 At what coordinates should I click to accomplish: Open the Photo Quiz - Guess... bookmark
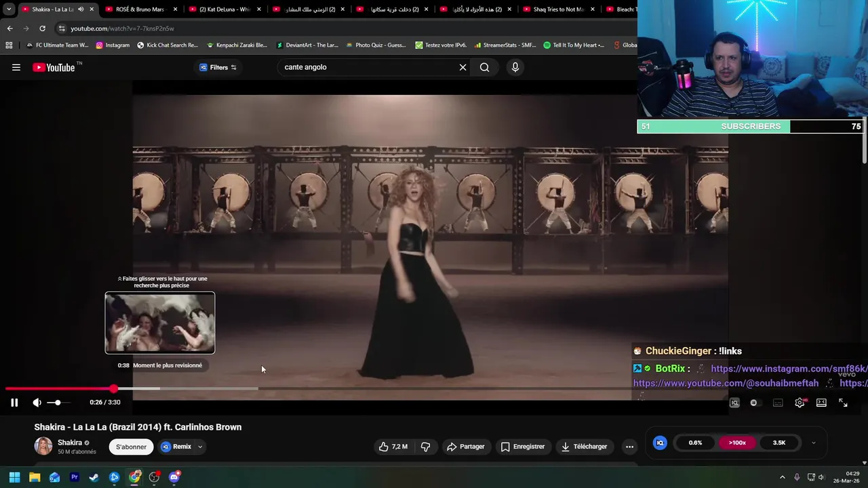coord(376,45)
